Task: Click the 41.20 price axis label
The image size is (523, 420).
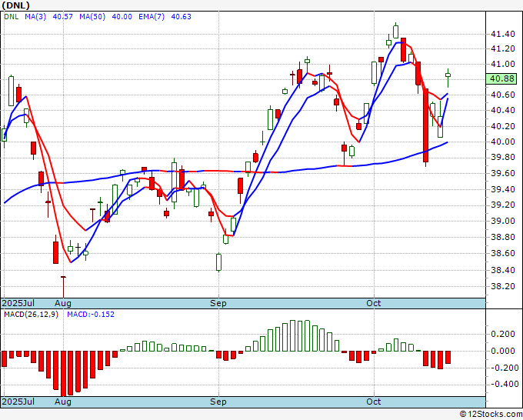Action: (x=502, y=49)
